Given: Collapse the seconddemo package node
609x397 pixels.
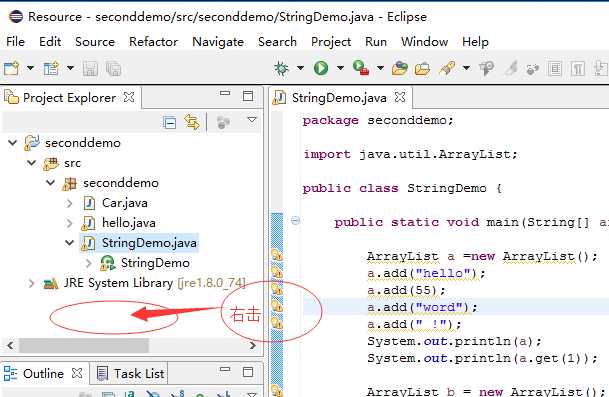Looking at the screenshot, I should click(50, 183).
